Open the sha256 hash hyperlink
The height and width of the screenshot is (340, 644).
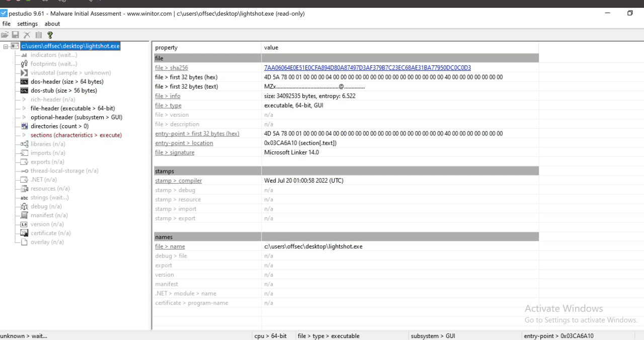pyautogui.click(x=367, y=67)
